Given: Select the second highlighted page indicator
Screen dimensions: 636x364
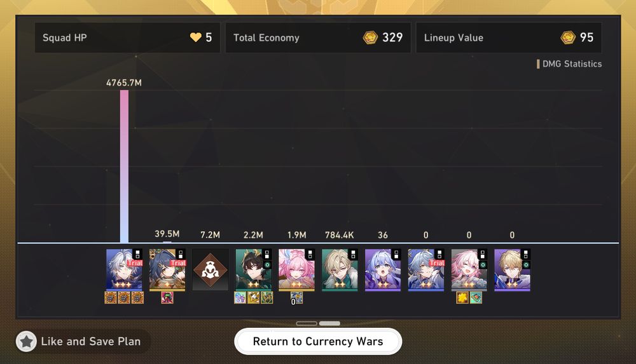Looking at the screenshot, I should pos(329,323).
